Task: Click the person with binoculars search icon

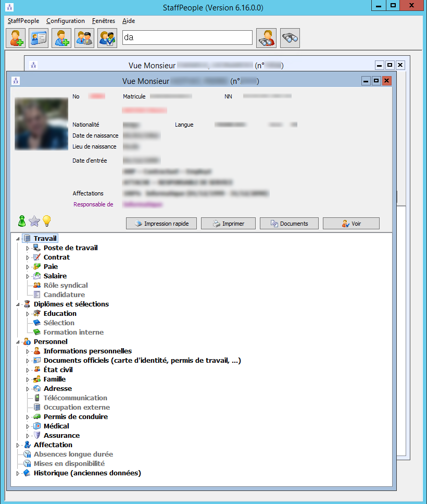Action: point(266,38)
